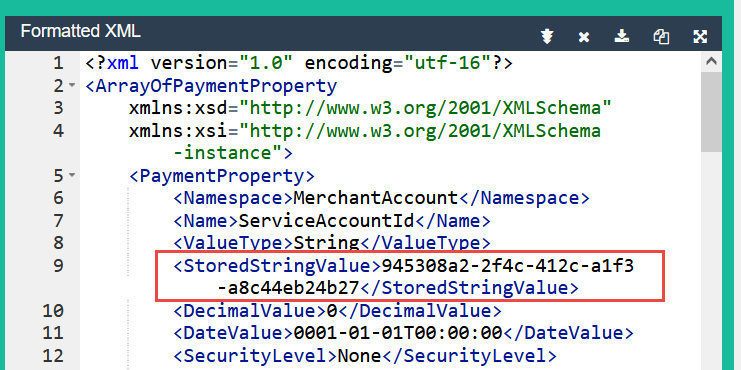741x370 pixels.
Task: Click the ServiceAccountId name value
Action: [x=326, y=220]
